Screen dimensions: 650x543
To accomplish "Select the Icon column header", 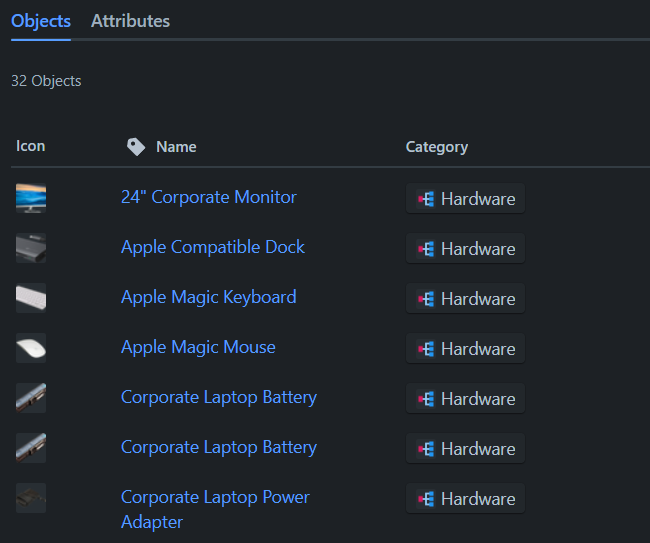I will pos(30,146).
